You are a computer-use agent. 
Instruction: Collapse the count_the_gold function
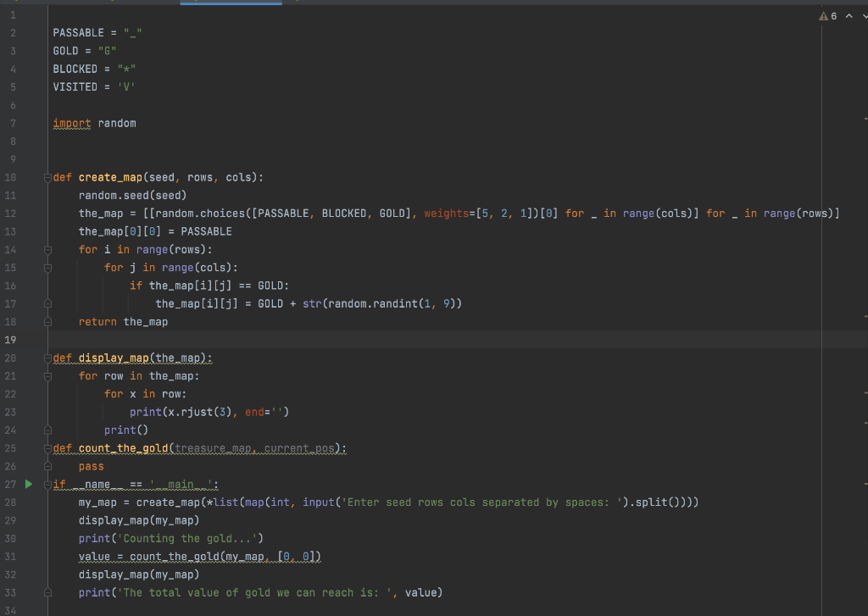pos(48,447)
